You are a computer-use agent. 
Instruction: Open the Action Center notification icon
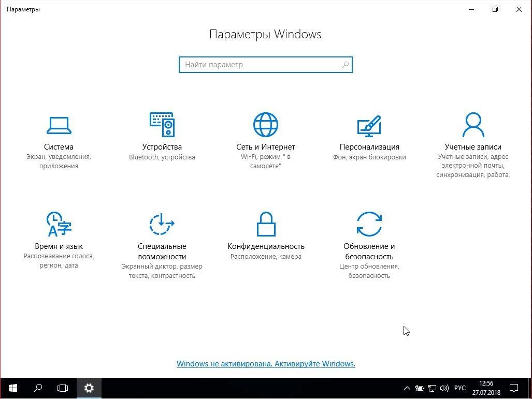514,388
